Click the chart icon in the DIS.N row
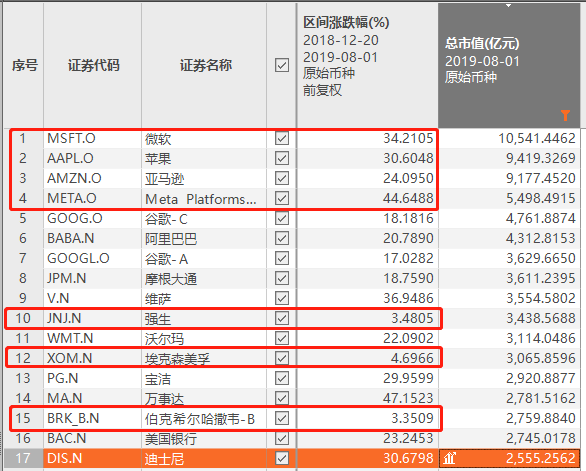The image size is (586, 471). coord(450,458)
